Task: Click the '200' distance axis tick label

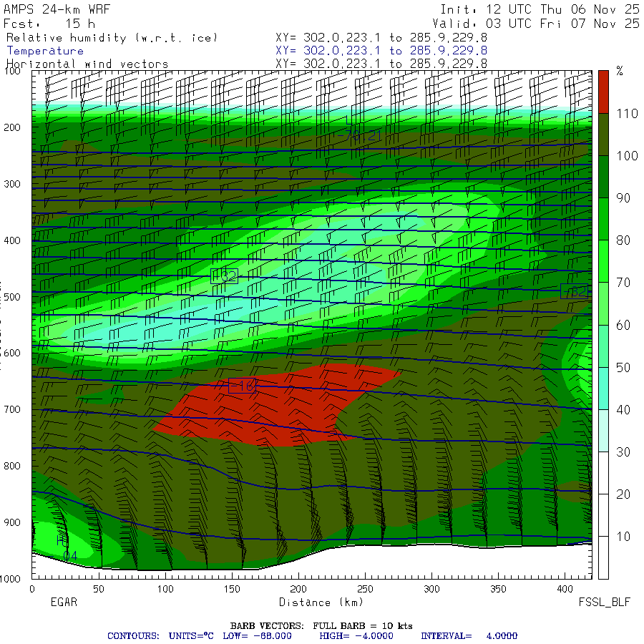Action: coord(298,589)
